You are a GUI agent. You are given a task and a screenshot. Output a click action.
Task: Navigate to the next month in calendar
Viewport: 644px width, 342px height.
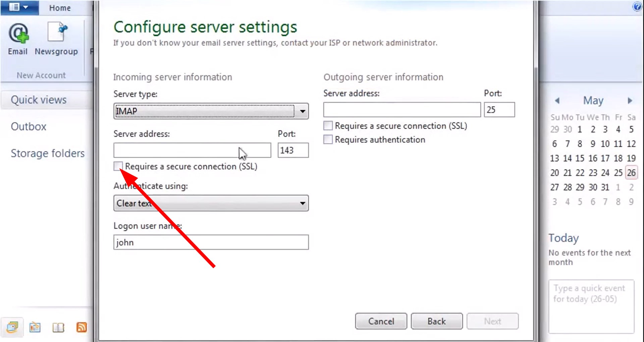pos(630,101)
